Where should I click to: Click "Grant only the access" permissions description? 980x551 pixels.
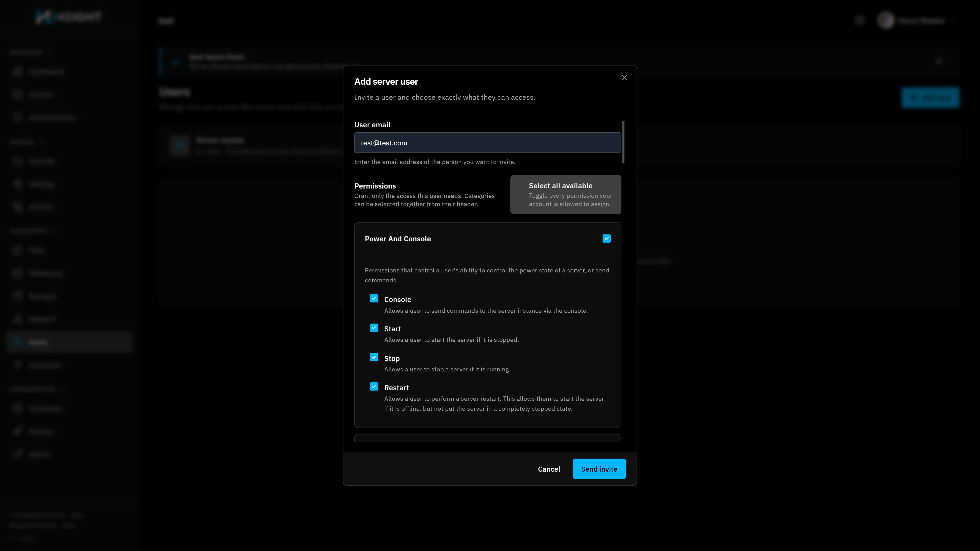click(x=424, y=200)
